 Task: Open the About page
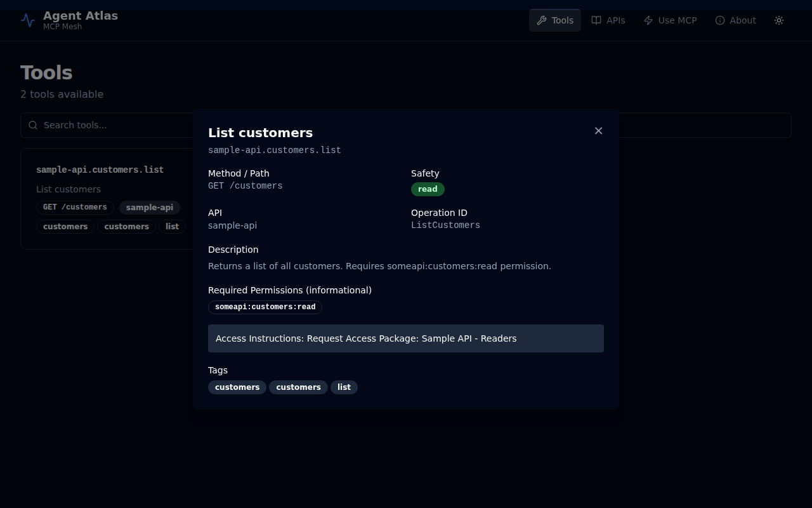[735, 20]
